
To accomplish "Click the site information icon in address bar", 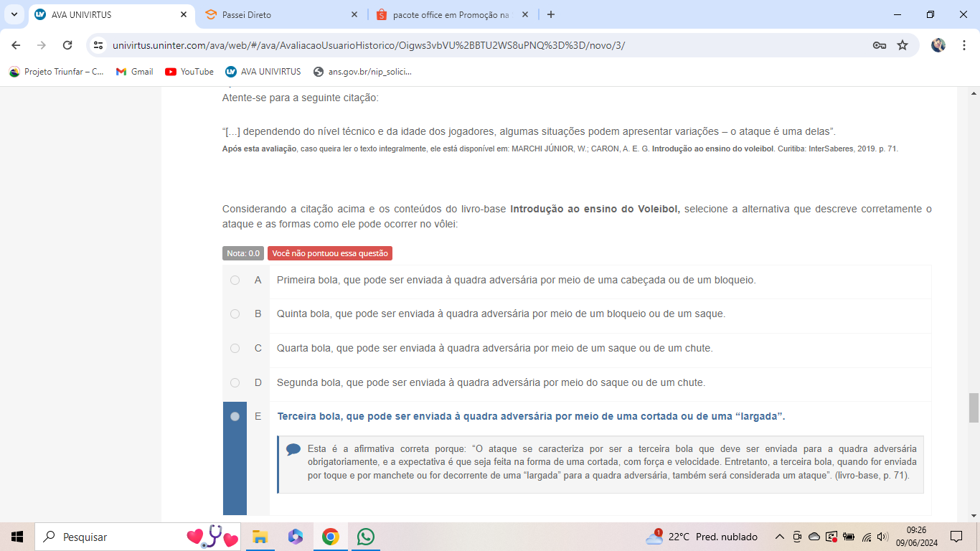I will pos(99,45).
